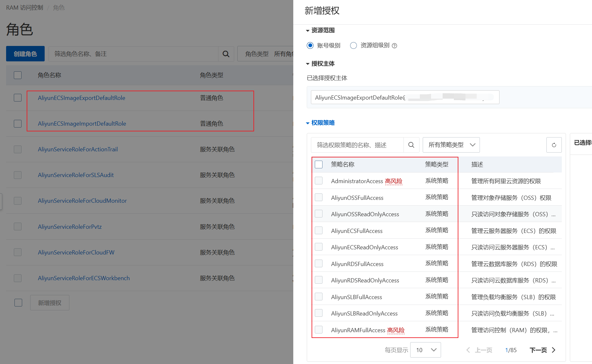Open the AliyunServiceRoleForCloudFW link
The height and width of the screenshot is (364, 592).
[x=76, y=253]
